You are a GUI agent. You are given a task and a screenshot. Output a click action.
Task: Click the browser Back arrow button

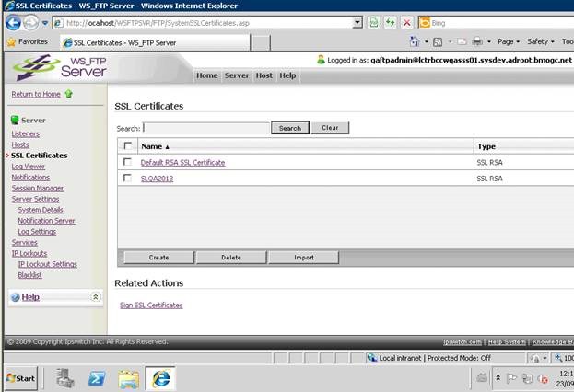click(x=13, y=23)
